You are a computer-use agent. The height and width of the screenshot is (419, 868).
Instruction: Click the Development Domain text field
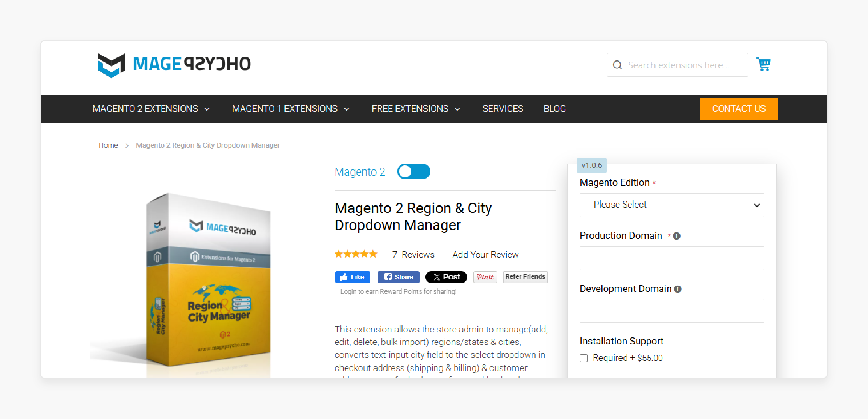click(672, 311)
